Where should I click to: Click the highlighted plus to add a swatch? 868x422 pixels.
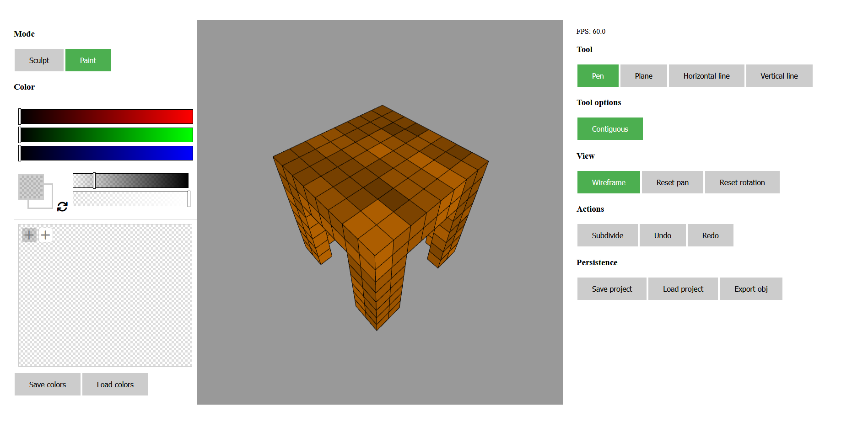[x=29, y=235]
